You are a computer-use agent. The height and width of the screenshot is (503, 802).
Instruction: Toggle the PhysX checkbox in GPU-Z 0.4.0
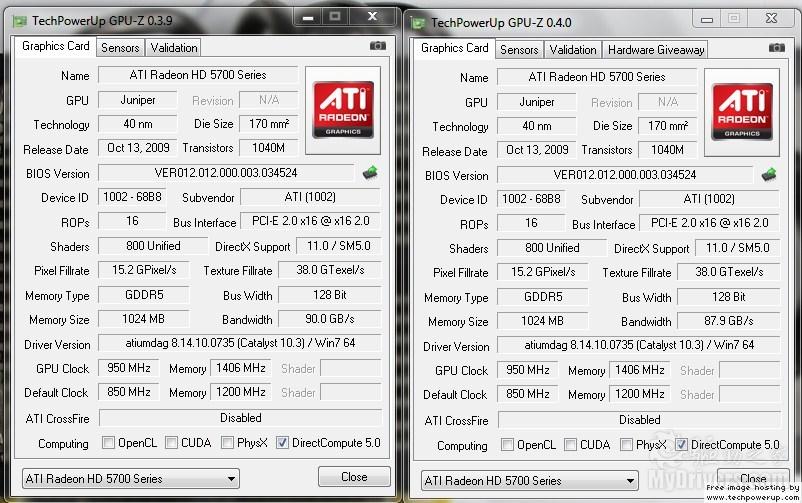(626, 444)
